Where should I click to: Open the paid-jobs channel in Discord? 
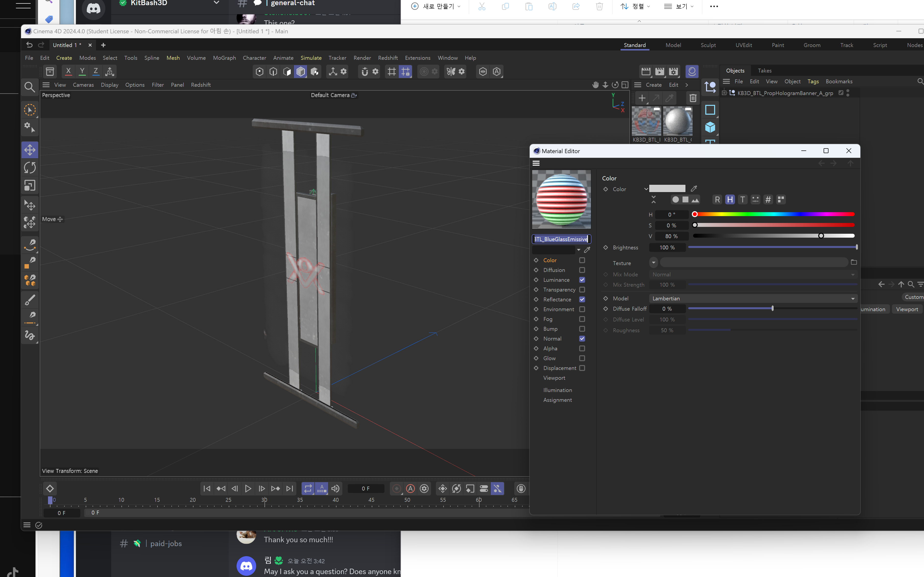click(166, 543)
